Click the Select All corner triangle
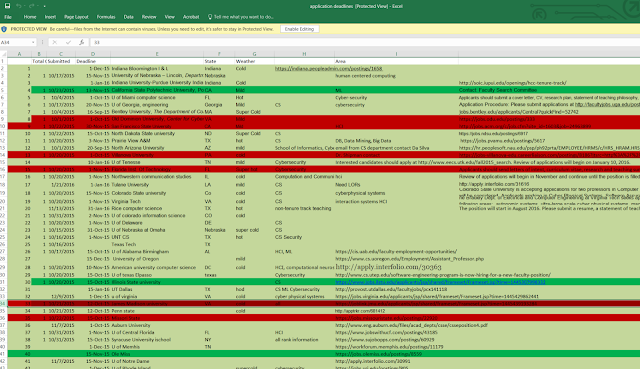The height and width of the screenshot is (369, 640). 4,54
